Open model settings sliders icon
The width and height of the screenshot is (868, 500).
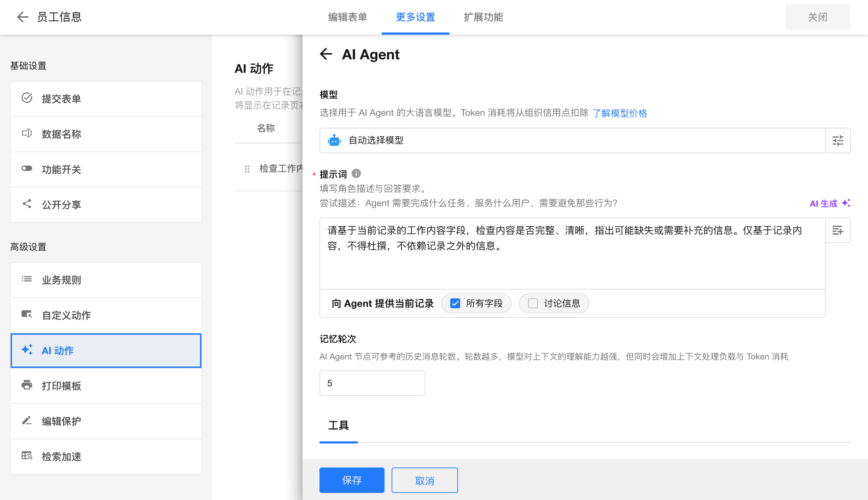(838, 141)
